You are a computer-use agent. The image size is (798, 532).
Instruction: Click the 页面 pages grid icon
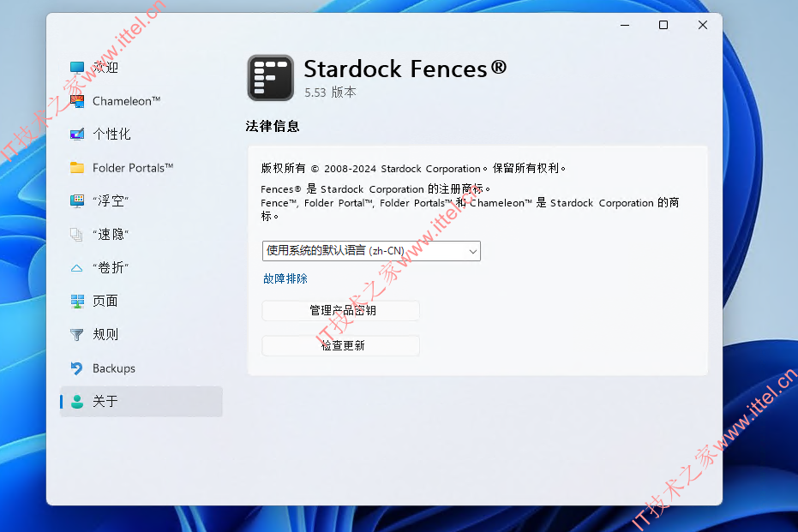(x=77, y=301)
